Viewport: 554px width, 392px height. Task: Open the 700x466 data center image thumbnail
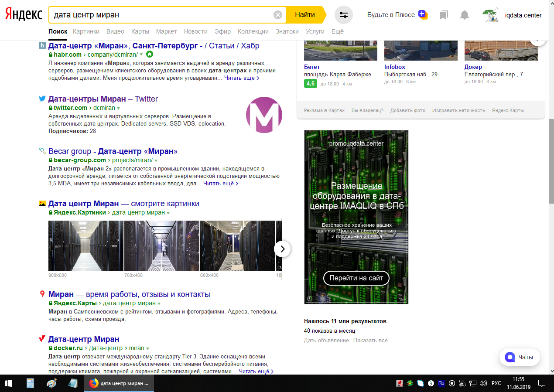[x=162, y=245]
